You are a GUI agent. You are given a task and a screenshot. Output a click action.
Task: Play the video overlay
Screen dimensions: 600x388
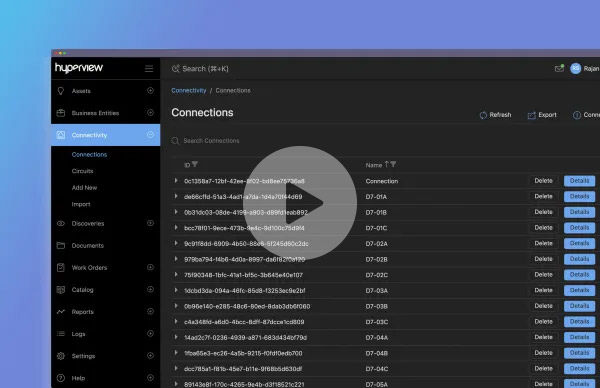[300, 203]
